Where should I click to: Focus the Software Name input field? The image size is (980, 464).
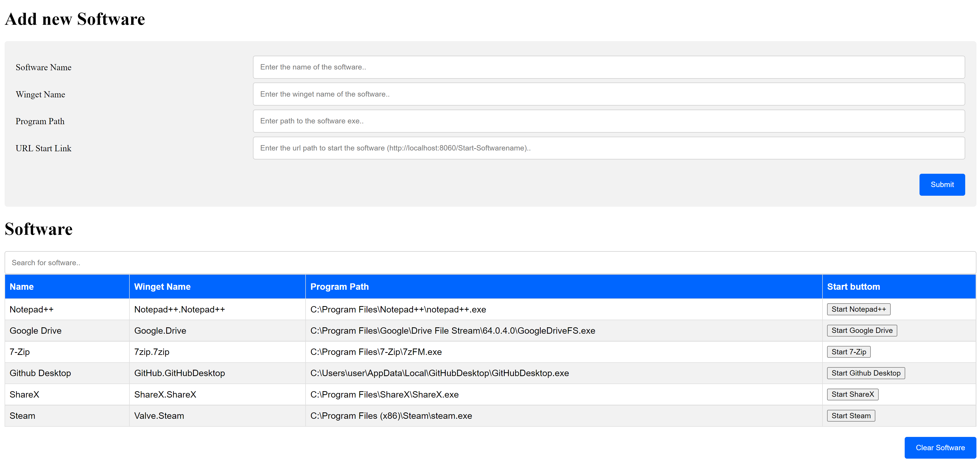coord(608,67)
